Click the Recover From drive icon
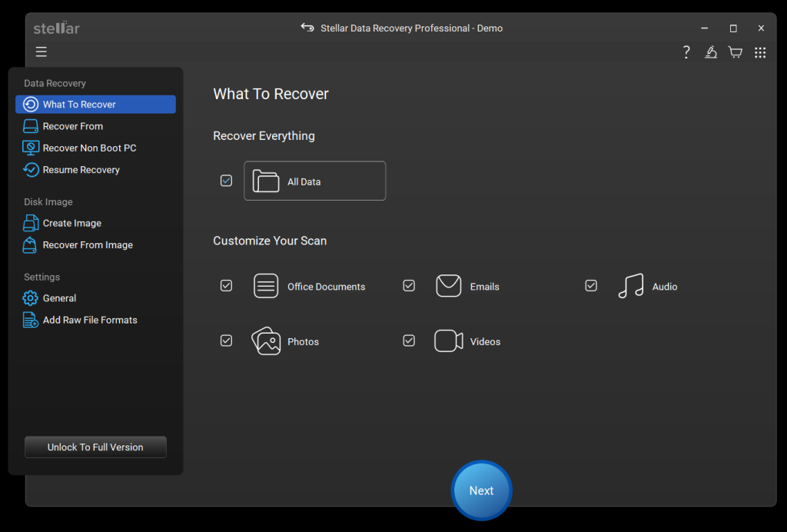Viewport: 787px width, 532px height. point(31,126)
